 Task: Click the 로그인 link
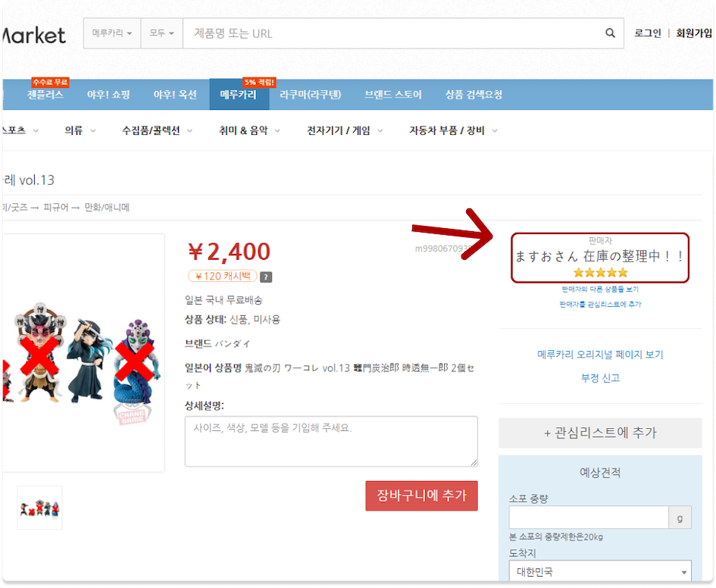click(x=648, y=33)
